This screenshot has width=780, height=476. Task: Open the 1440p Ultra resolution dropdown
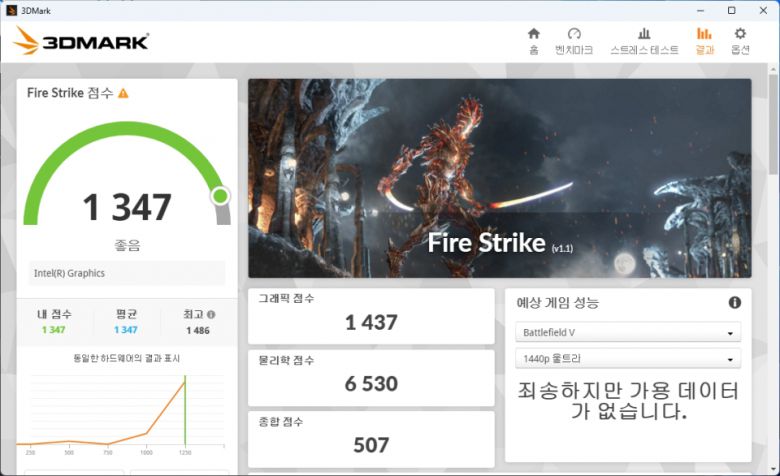pos(628,359)
